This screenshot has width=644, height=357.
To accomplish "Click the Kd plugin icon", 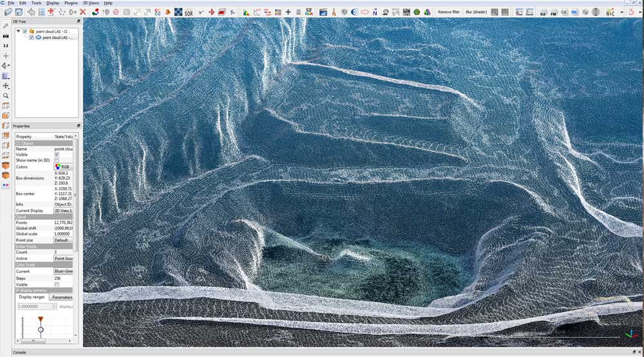I will 543,12.
